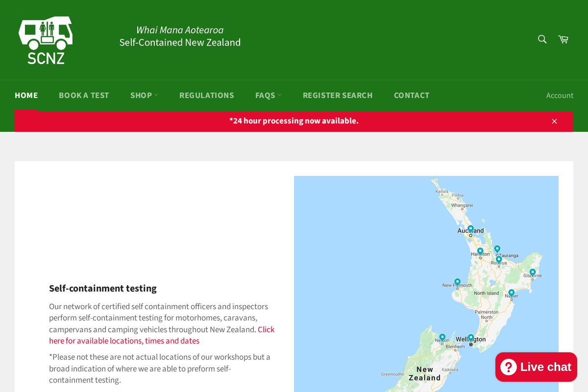Screen dimensions: 588x392
Task: Click the CONTACT menu entry
Action: click(412, 95)
